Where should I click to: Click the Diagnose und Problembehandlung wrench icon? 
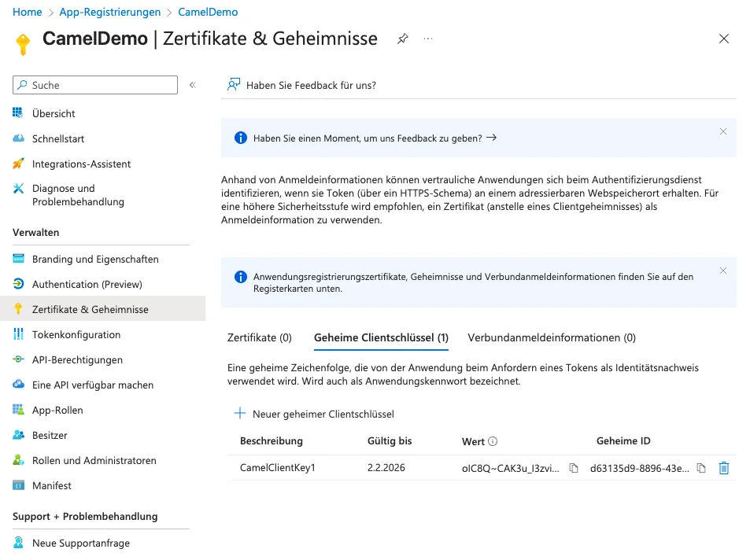[x=18, y=189]
